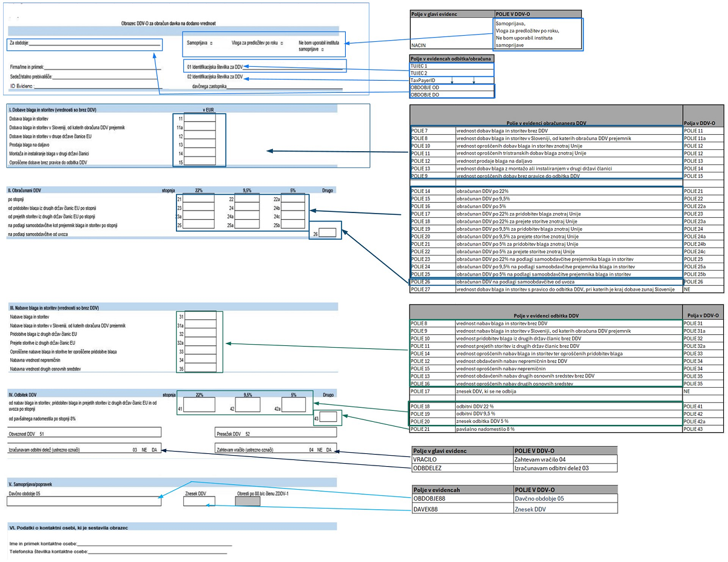Check 'Ne bom uporabil instituta samoprijave' box
The image size is (728, 562).
point(323,50)
